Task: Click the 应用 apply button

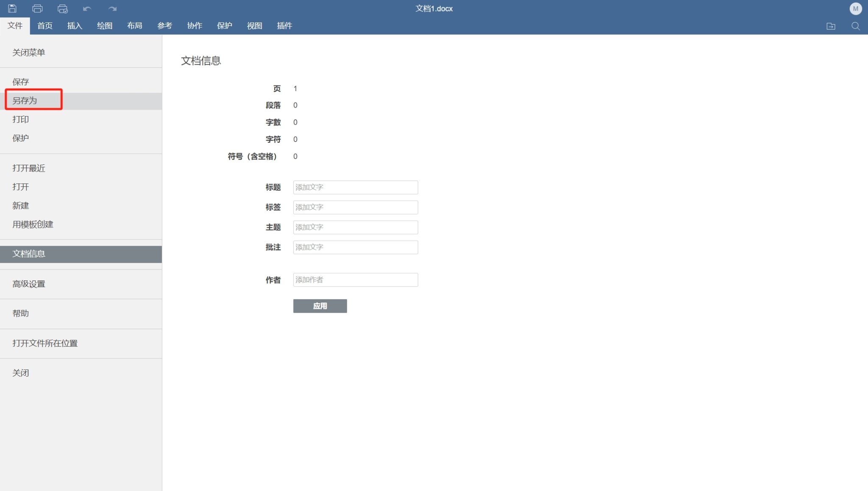Action: click(320, 306)
